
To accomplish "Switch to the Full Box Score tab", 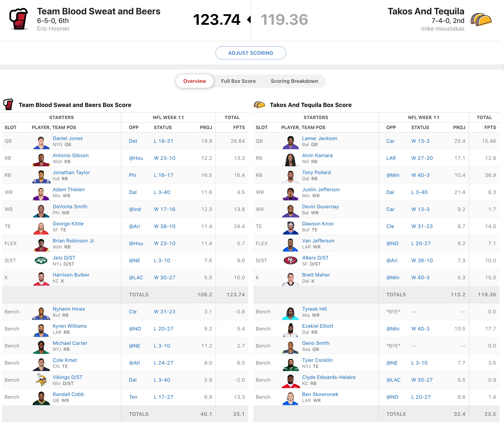I will [x=238, y=81].
